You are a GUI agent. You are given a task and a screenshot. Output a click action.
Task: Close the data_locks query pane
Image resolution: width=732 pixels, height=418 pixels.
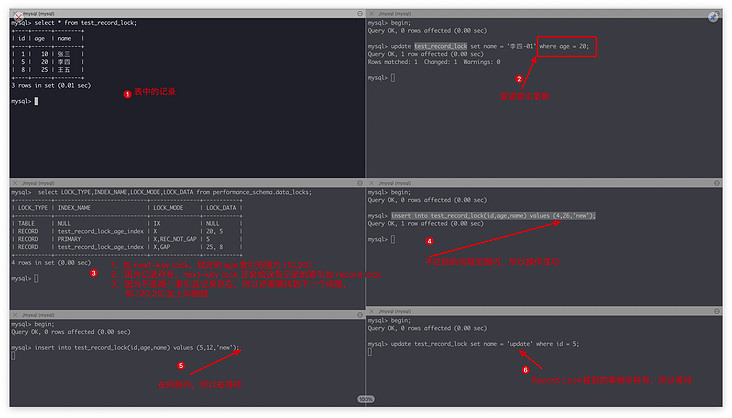pos(14,183)
